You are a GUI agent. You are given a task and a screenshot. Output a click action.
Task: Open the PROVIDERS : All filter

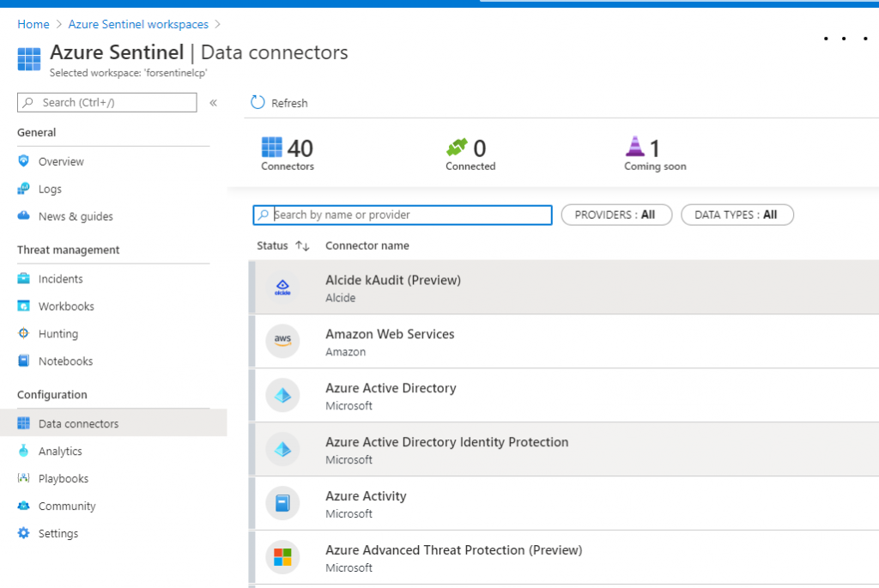pos(616,215)
